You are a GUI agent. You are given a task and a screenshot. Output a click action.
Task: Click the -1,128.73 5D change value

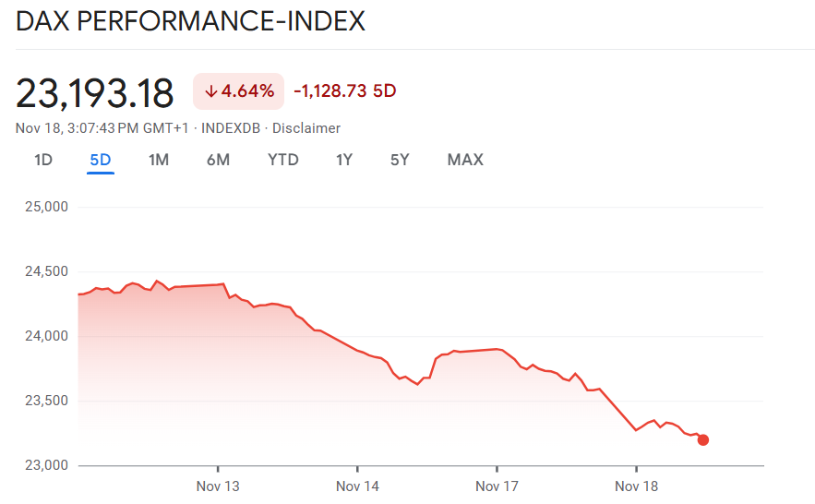tap(344, 91)
